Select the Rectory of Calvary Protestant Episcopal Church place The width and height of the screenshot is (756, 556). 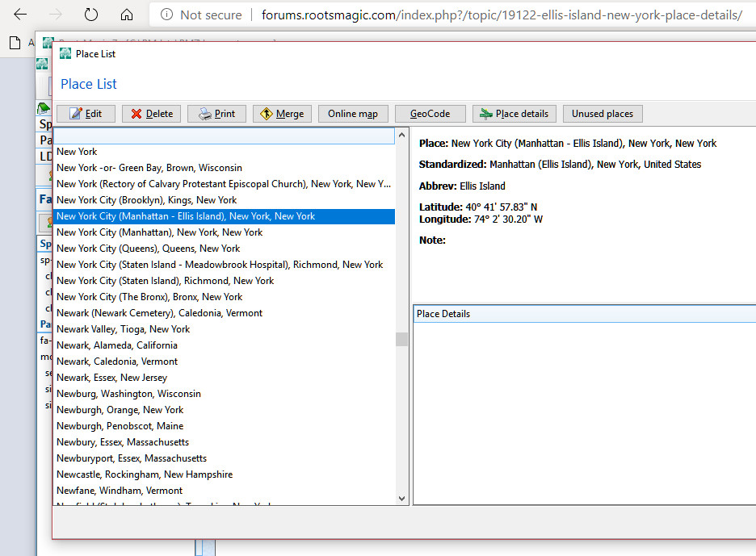[224, 184]
